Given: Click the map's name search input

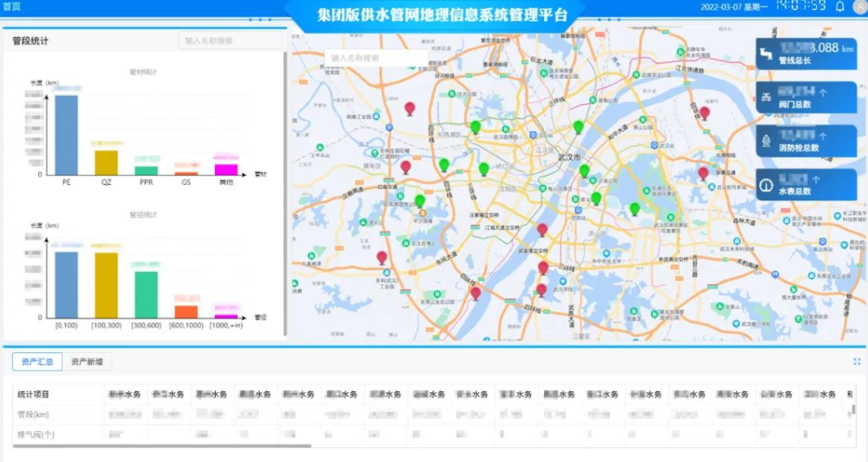Looking at the screenshot, I should point(376,58).
